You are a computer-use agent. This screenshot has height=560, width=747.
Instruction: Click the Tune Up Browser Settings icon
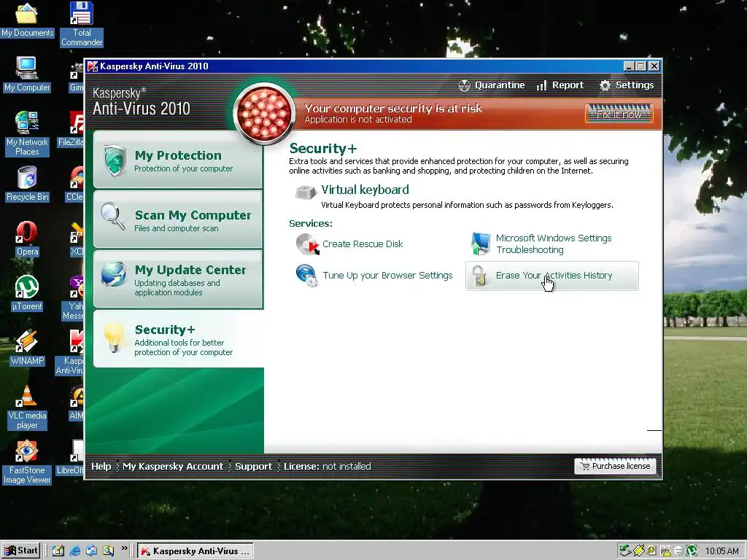click(307, 276)
